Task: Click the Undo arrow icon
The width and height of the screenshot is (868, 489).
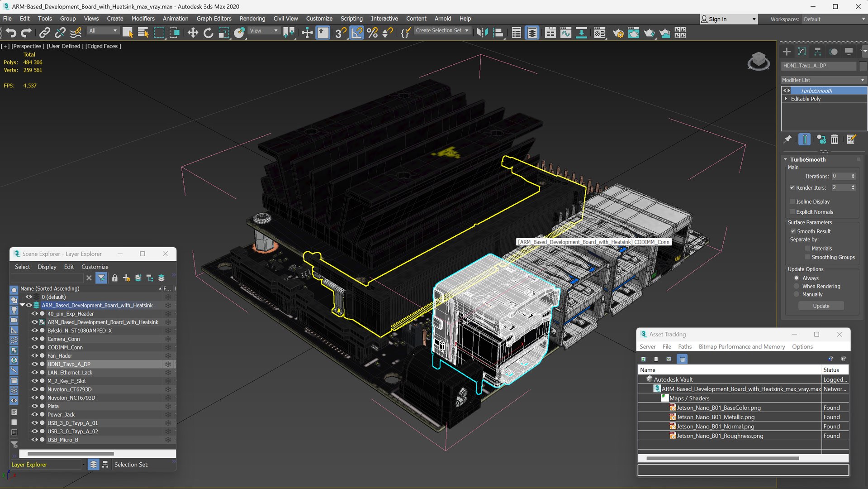Action: pyautogui.click(x=11, y=33)
